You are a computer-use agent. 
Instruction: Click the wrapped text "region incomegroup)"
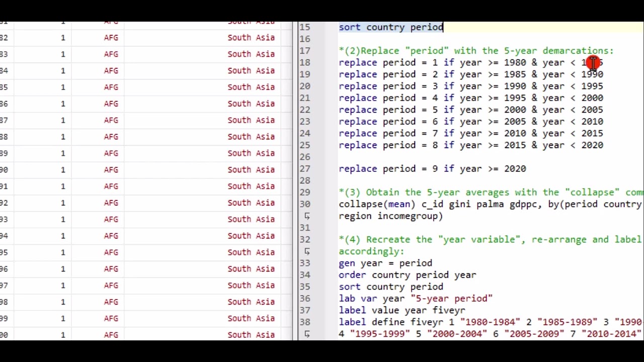tap(391, 216)
